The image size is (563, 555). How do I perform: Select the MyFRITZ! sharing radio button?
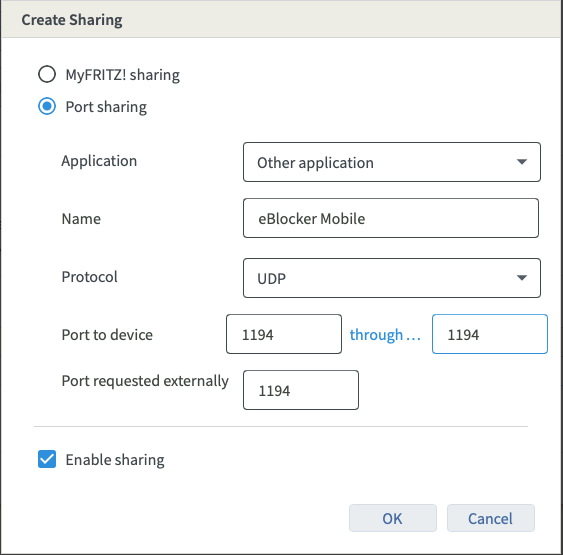[x=47, y=74]
